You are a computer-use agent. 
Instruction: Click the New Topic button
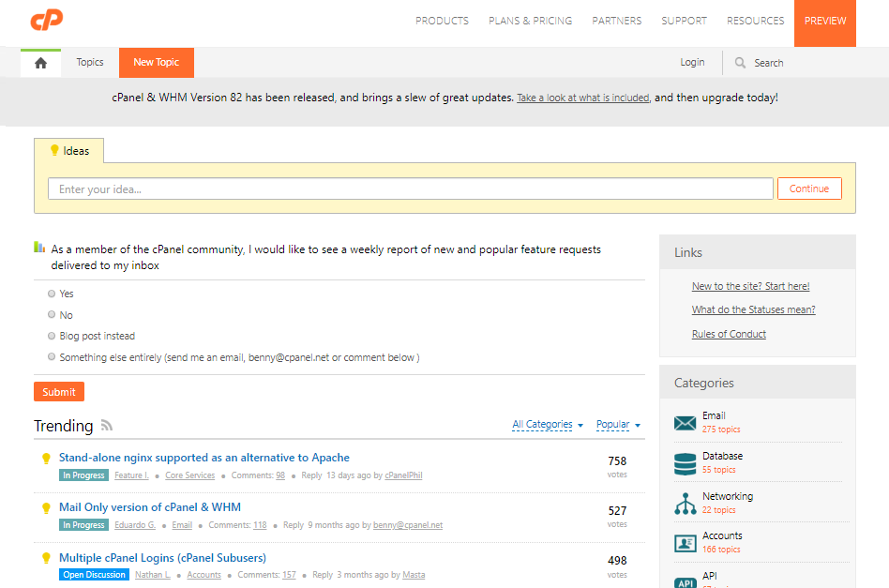pos(156,62)
